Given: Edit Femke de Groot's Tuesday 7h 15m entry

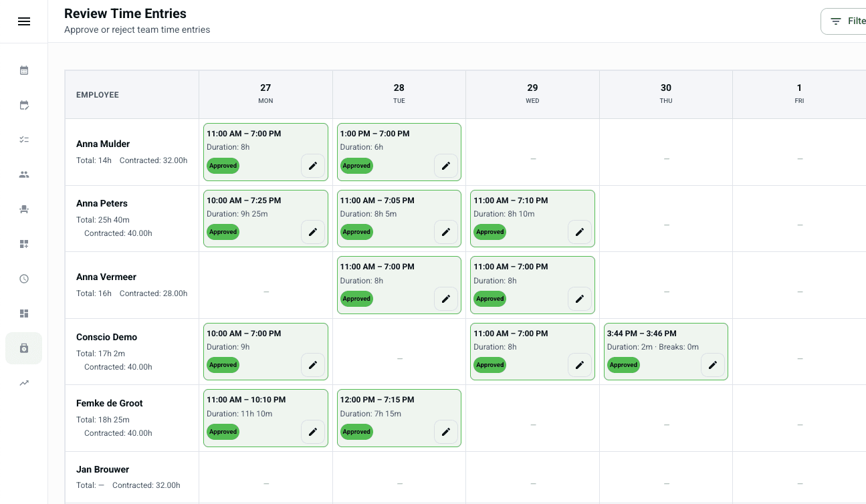Looking at the screenshot, I should [446, 432].
